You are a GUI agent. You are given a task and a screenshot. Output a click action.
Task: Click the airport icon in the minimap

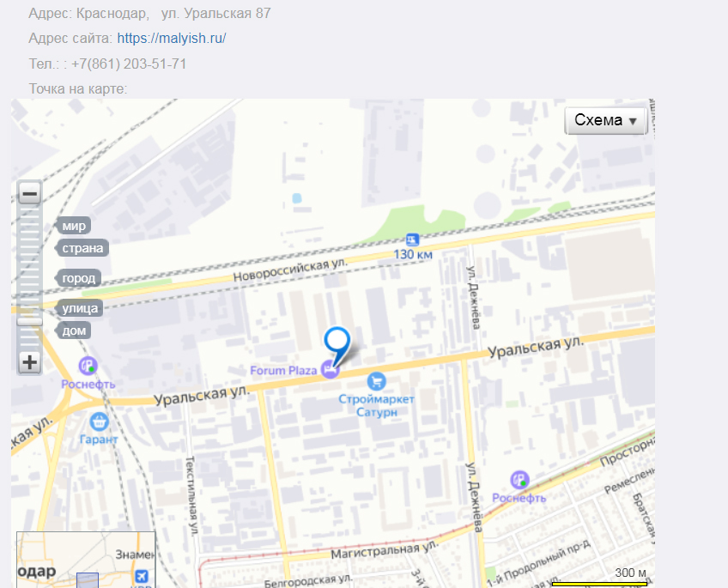pos(142,576)
